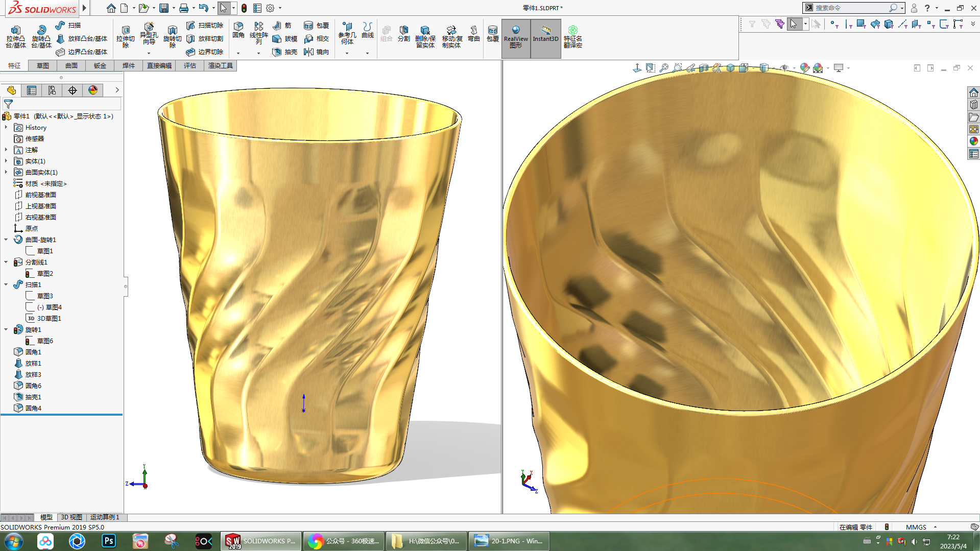This screenshot has width=980, height=551.
Task: Choose the Mirror tool (镜向)
Action: click(316, 52)
